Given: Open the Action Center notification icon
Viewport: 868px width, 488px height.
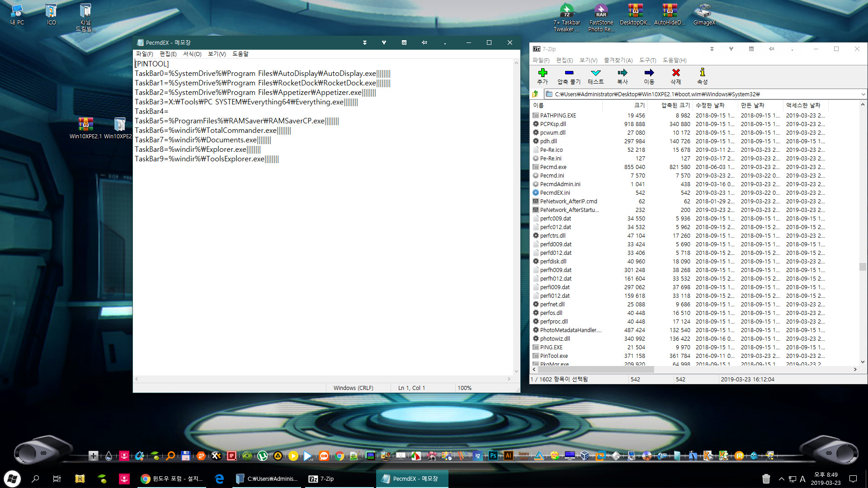Looking at the screenshot, I should pos(853,479).
